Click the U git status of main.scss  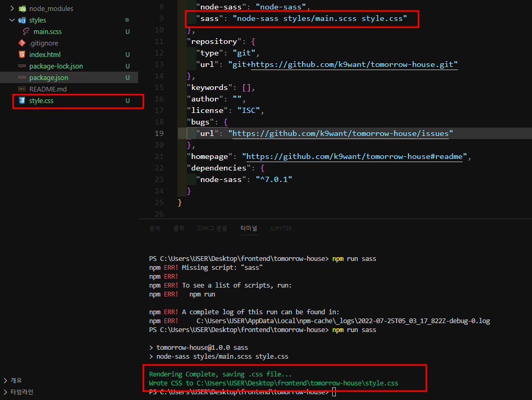point(128,31)
